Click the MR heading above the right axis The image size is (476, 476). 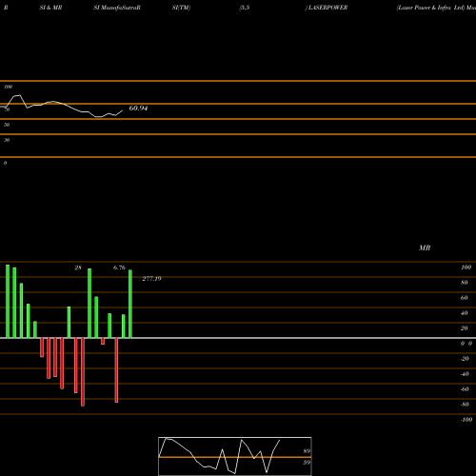pyautogui.click(x=425, y=248)
